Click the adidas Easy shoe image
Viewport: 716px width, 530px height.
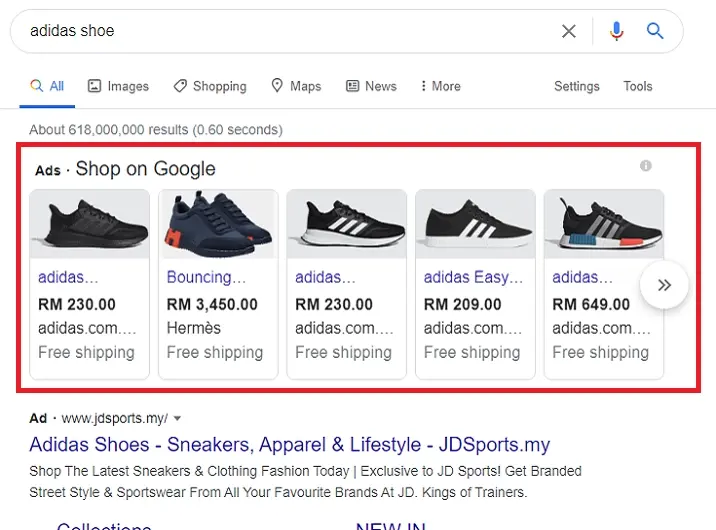(x=475, y=224)
